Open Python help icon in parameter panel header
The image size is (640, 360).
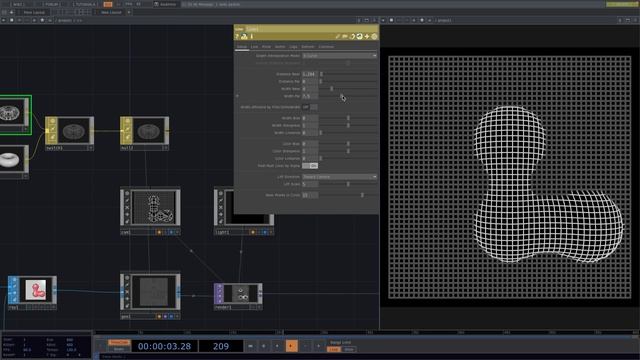point(244,37)
